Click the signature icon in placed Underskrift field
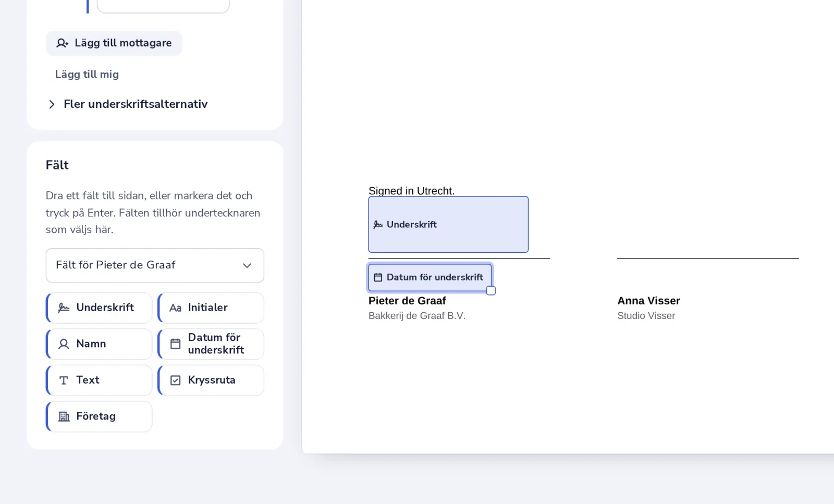 [378, 225]
